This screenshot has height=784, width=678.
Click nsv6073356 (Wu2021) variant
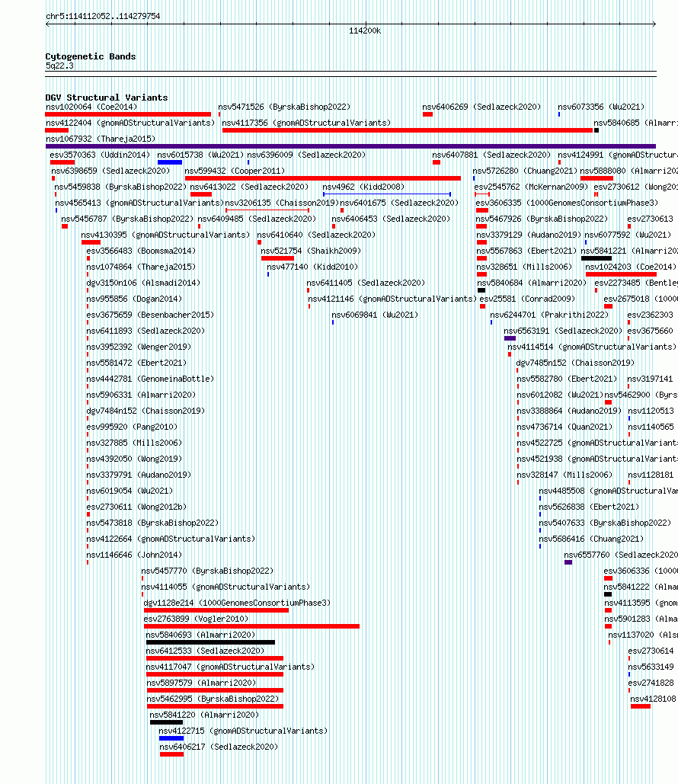[601, 107]
